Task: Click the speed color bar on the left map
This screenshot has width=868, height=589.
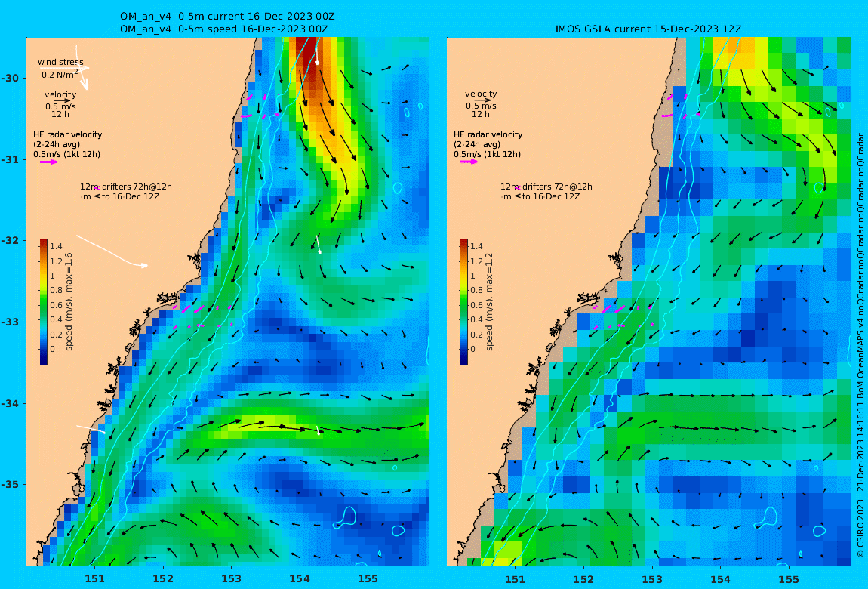Action: tap(44, 302)
